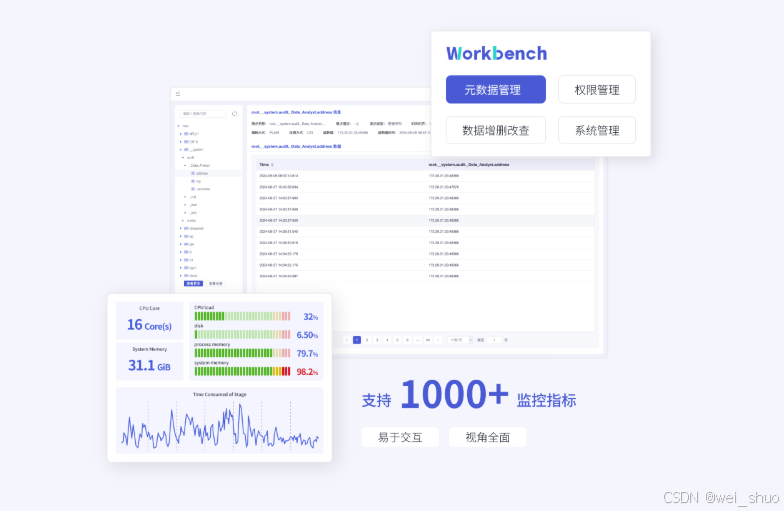Open 系统管理 from the Workbench card
This screenshot has width=784, height=511.
596,130
